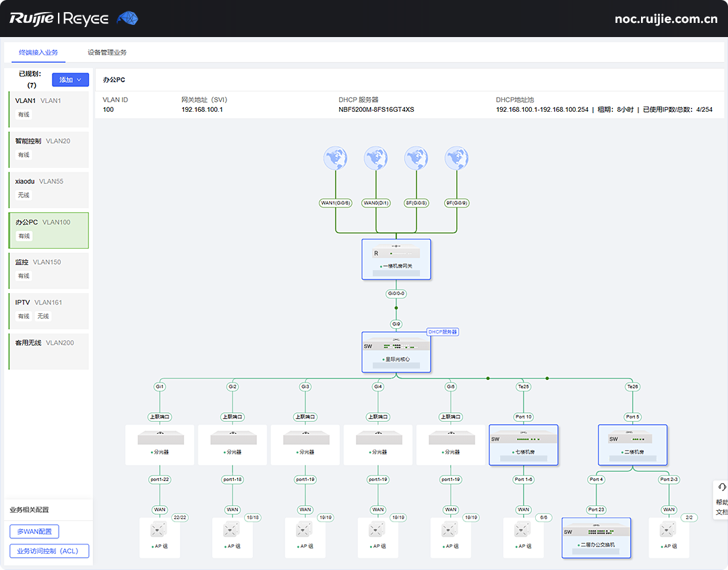
Task: Select the 智能控制 VLAN20 service
Action: coord(49,148)
